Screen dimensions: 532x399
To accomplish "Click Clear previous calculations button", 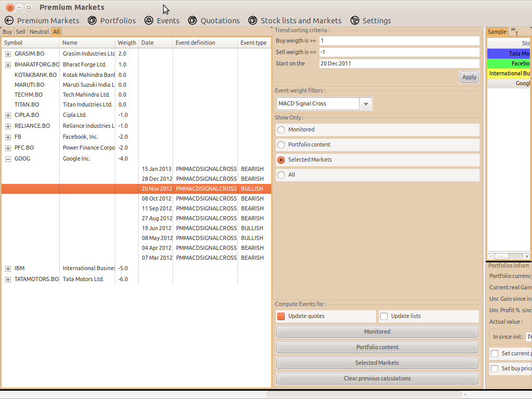I will pos(377,378).
